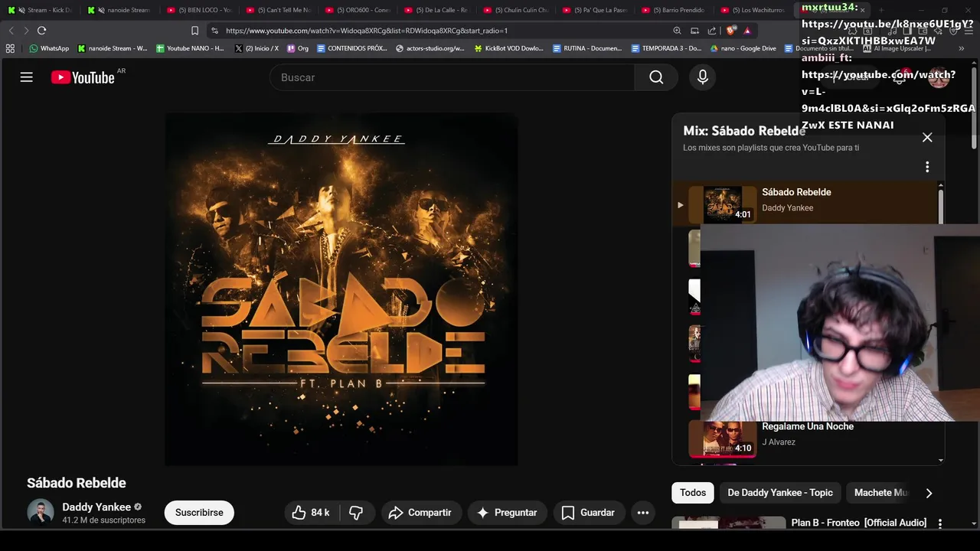Open the three-dot menu for Plan B - Fronteo
The height and width of the screenshot is (551, 980).
(x=940, y=523)
